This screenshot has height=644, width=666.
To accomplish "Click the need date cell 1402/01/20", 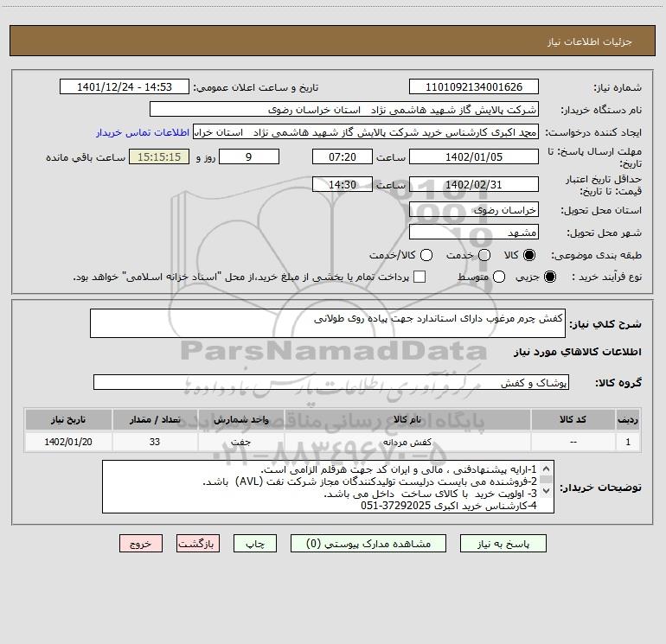I will pos(68,442).
